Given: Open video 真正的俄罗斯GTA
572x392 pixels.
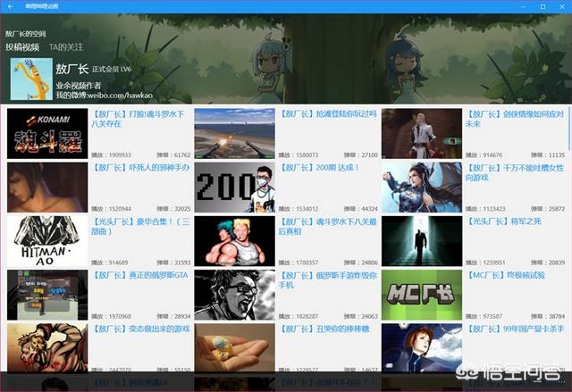Looking at the screenshot, I should point(139,275).
